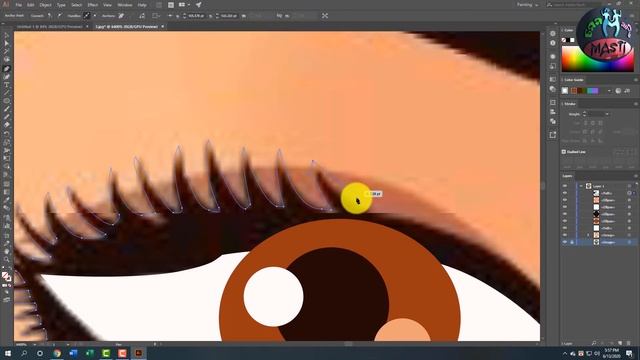Collapse the Layer 1 tree arrow
The height and width of the screenshot is (360, 640).
(x=581, y=186)
